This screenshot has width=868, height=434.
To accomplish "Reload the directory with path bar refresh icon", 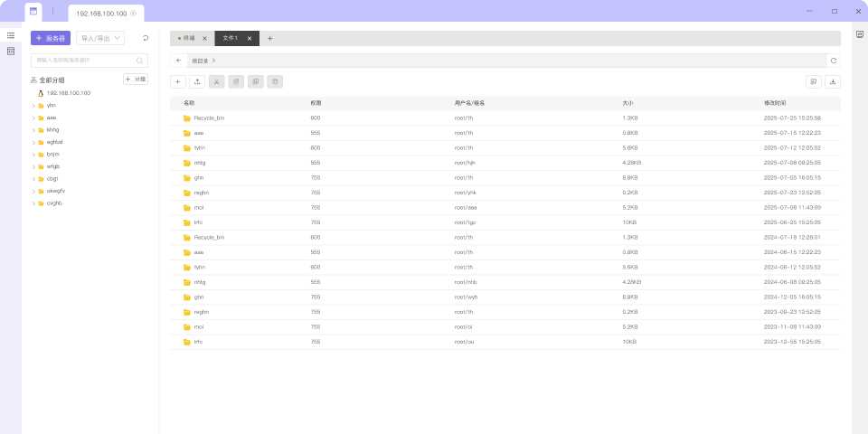I will pos(834,61).
